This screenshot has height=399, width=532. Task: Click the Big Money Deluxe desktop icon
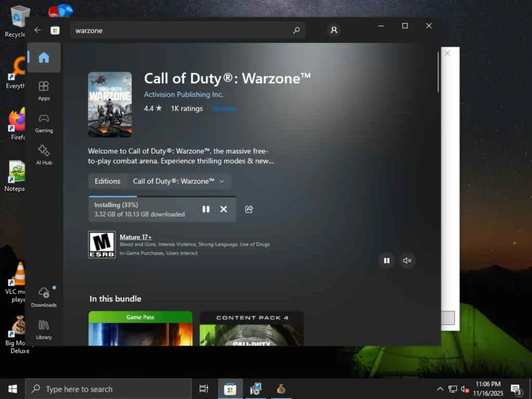click(18, 335)
